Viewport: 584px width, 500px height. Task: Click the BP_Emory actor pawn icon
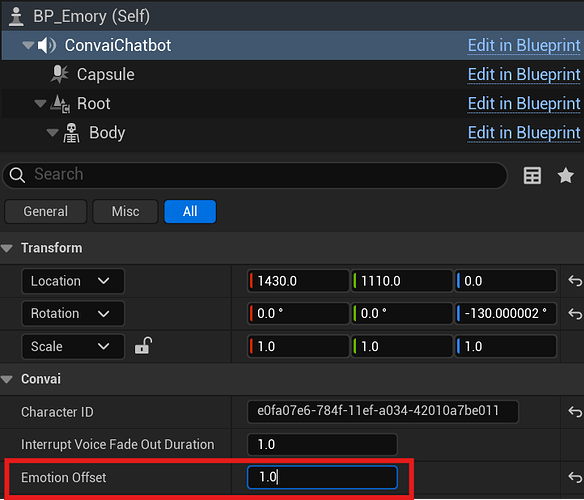pyautogui.click(x=16, y=16)
